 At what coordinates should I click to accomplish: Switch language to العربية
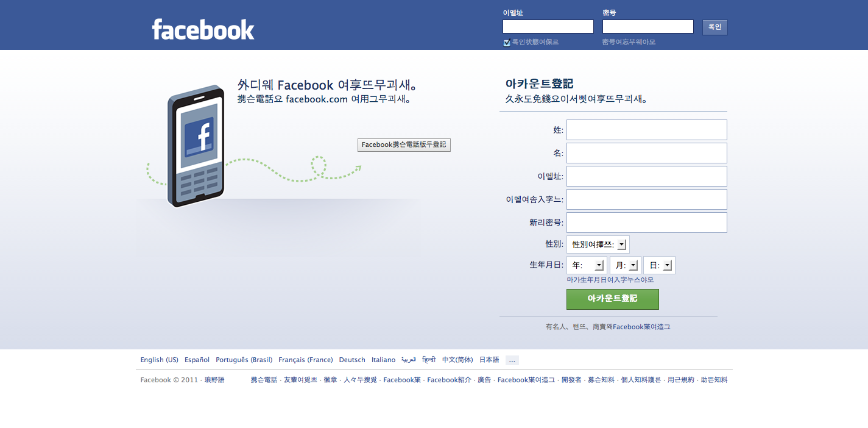tap(409, 360)
